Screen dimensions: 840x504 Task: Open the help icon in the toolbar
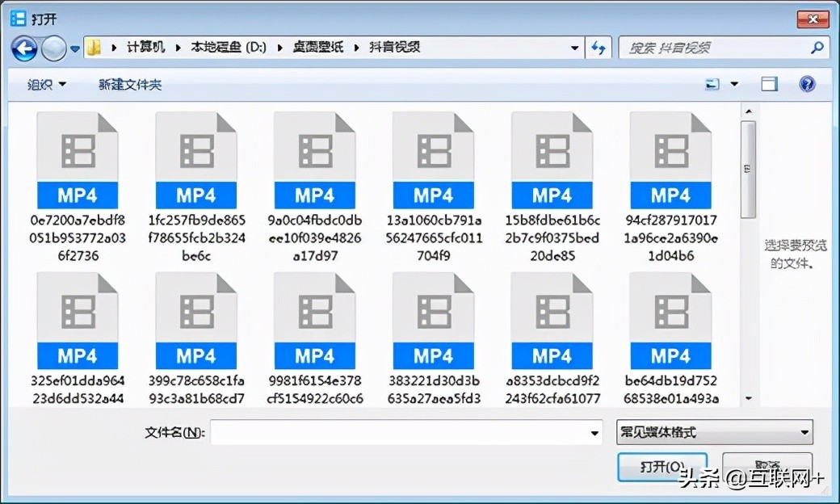click(805, 83)
